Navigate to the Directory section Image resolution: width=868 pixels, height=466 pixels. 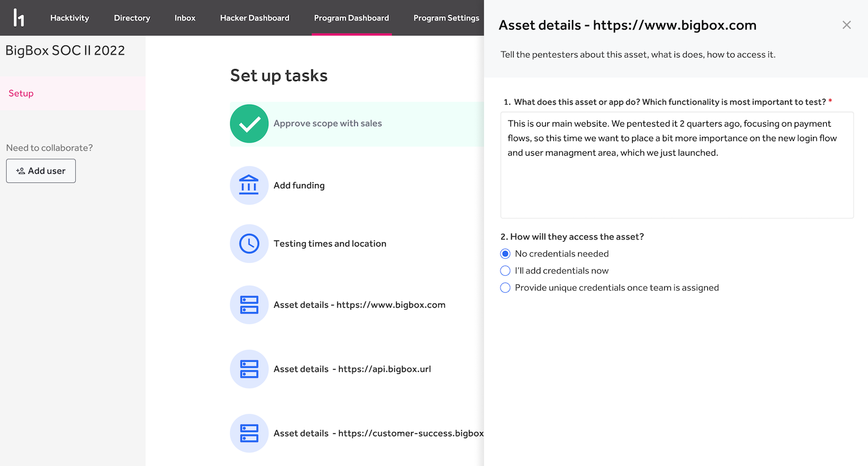click(x=132, y=18)
